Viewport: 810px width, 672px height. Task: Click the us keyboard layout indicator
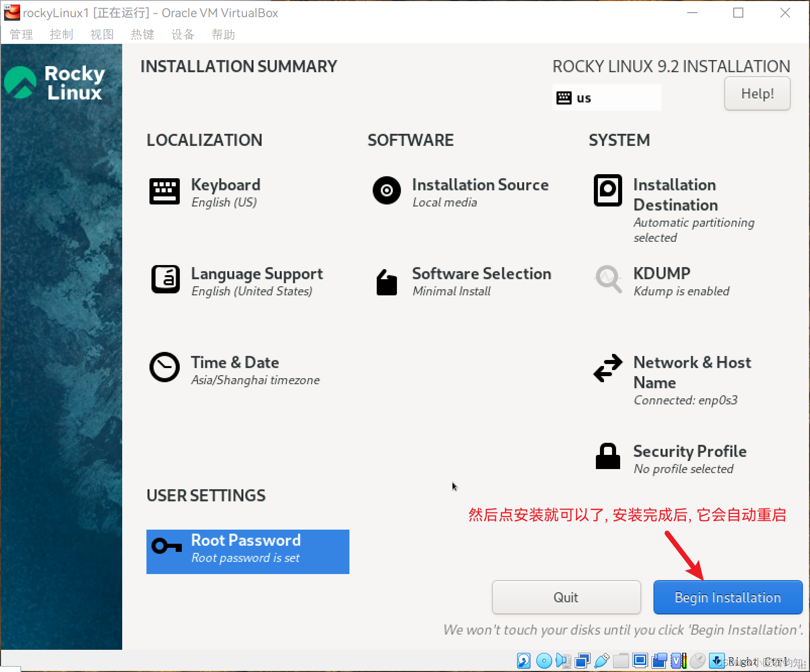click(x=606, y=98)
